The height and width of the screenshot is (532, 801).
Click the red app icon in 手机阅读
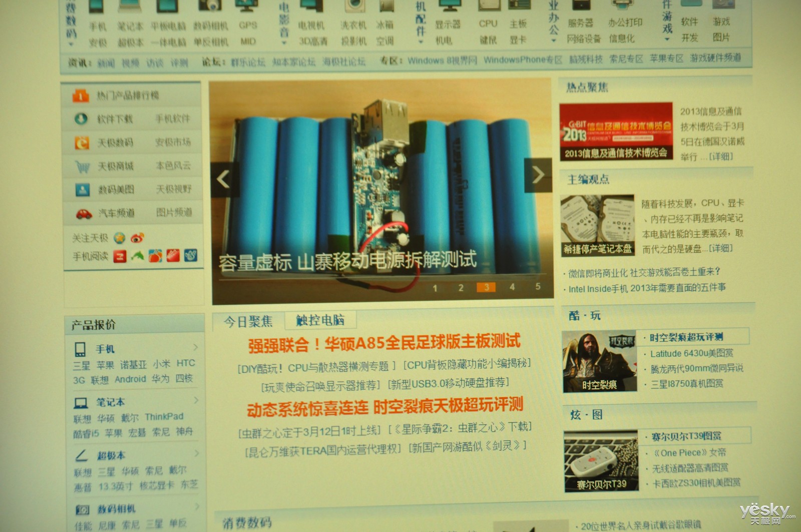[x=173, y=256]
